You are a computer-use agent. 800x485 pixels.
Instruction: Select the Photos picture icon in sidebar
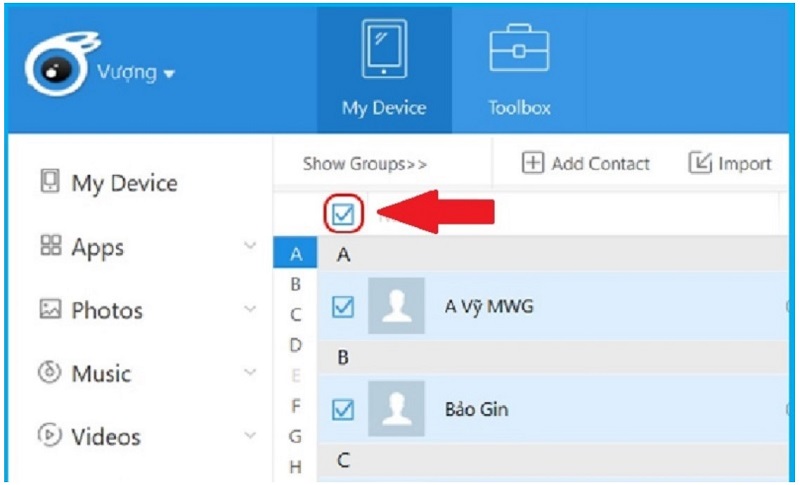pos(50,310)
